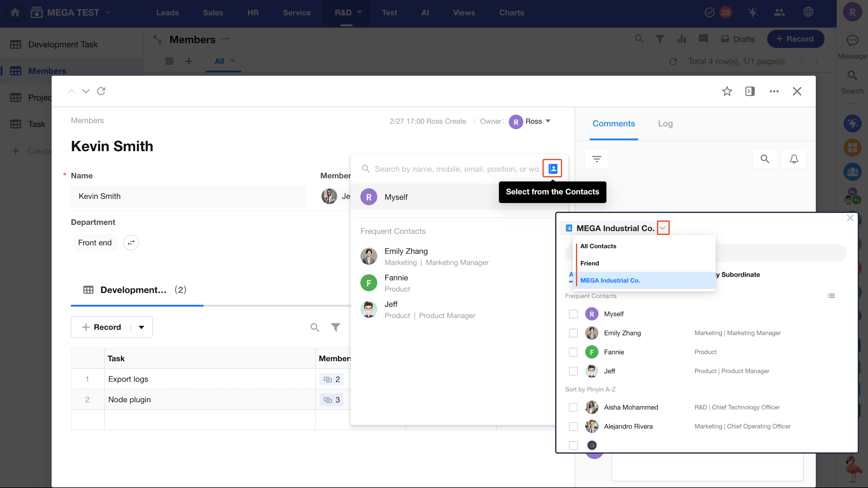Viewport: 868px width, 488px height.
Task: Click the swap icon next to Front end
Action: [131, 242]
